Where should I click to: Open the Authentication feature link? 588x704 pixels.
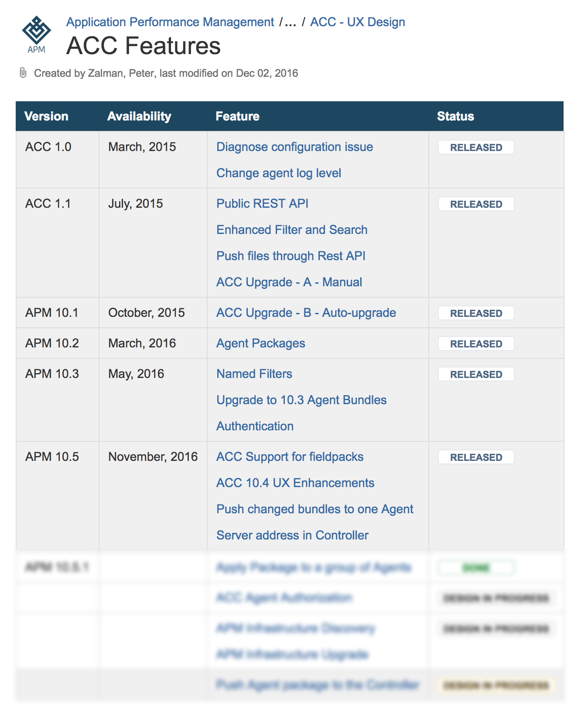tap(255, 426)
